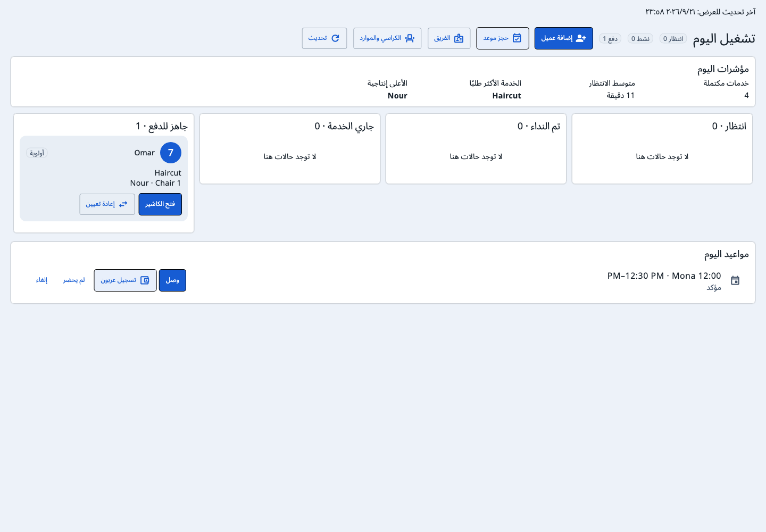This screenshot has width=766, height=532.
Task: Click the called column header (تم النداء)
Action: coord(539,126)
